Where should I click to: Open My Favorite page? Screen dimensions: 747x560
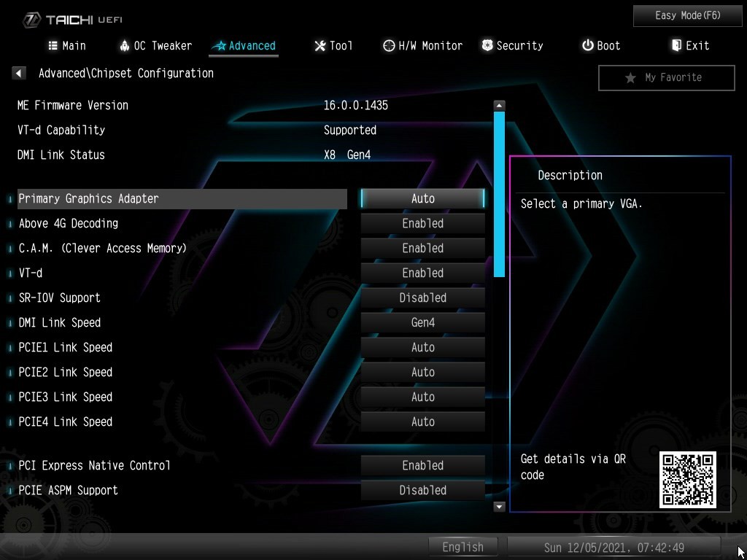(x=667, y=77)
